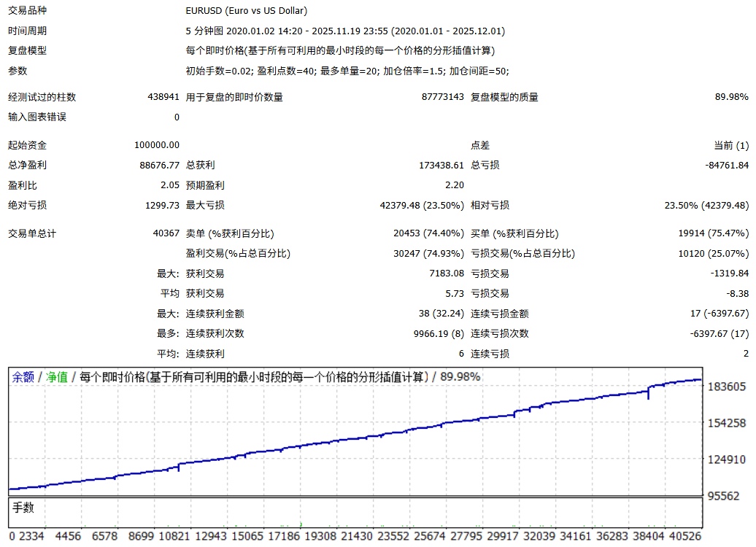Click the 最大亏损 value 42379.48 (23.50%)

tap(422, 206)
